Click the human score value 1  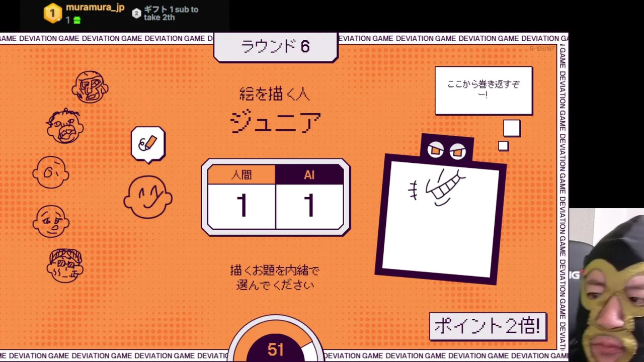pos(242,206)
